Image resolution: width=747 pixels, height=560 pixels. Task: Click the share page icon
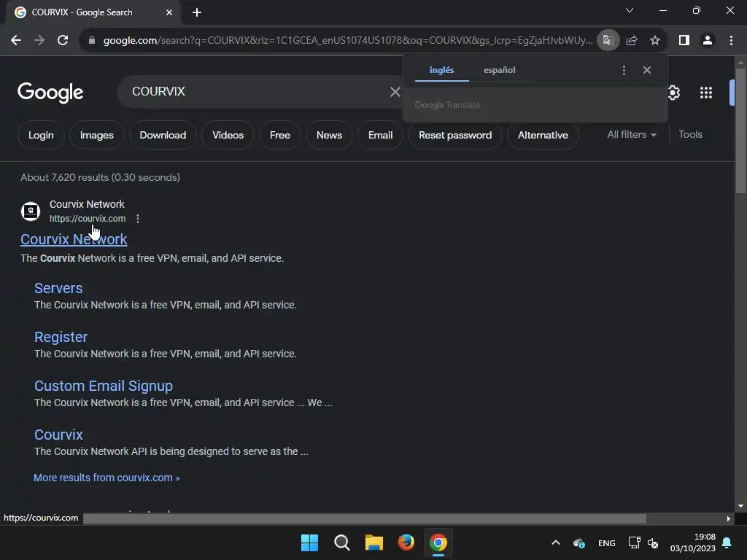(x=632, y=41)
